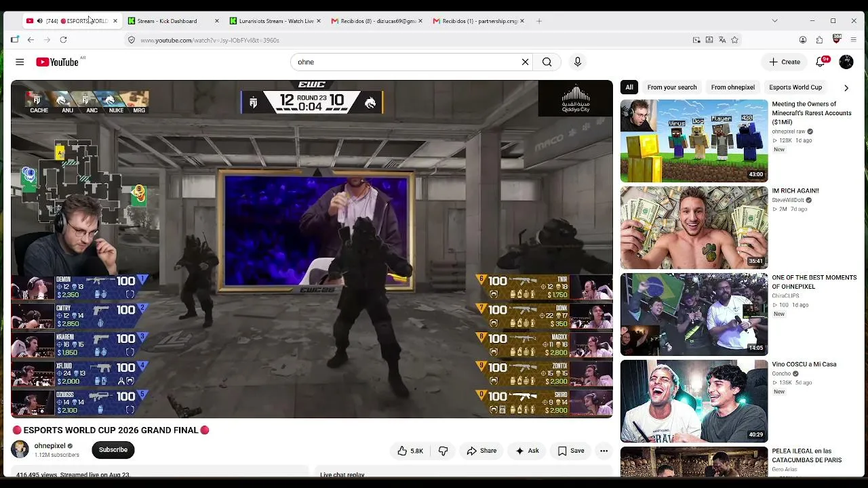Viewport: 868px width, 488px height.
Task: Open YouTube notifications bell
Action: coord(821,62)
